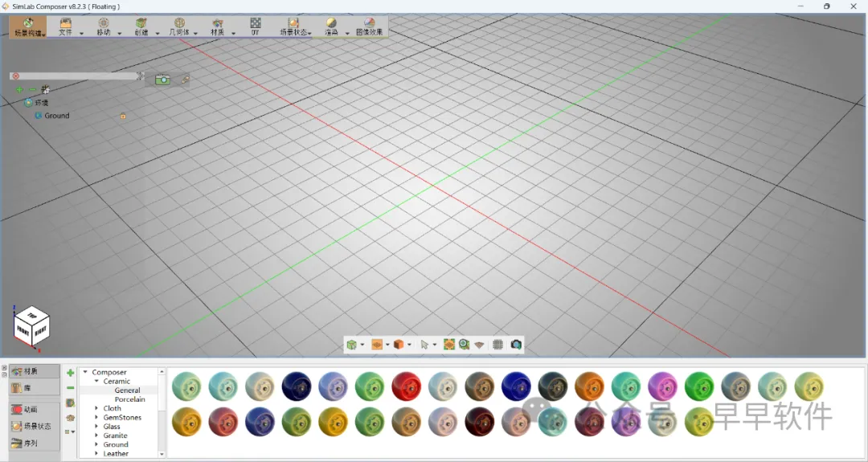Expand the Cloth category

pos(97,408)
